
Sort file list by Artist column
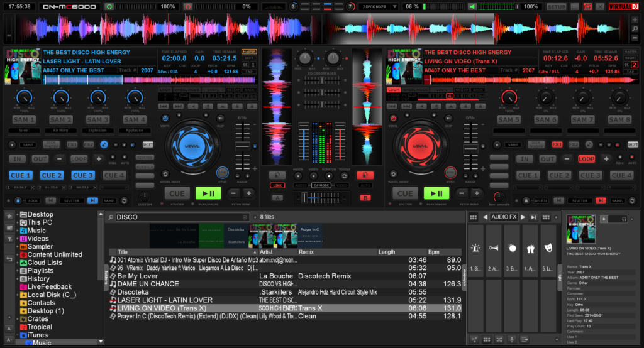tap(277, 252)
